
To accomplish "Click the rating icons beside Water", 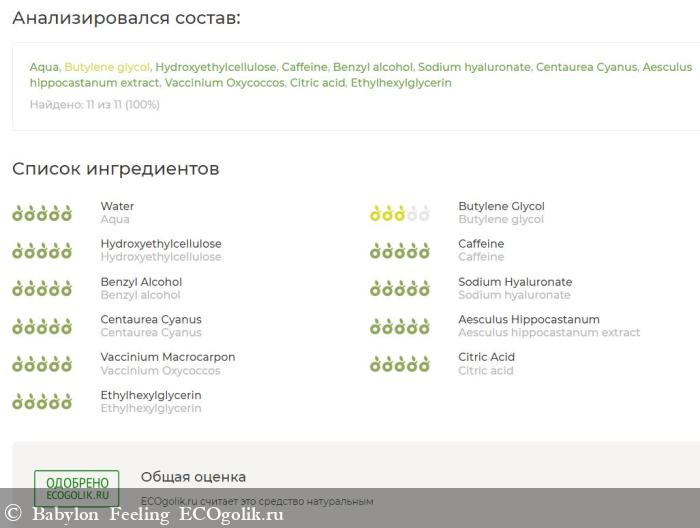I will (x=42, y=213).
